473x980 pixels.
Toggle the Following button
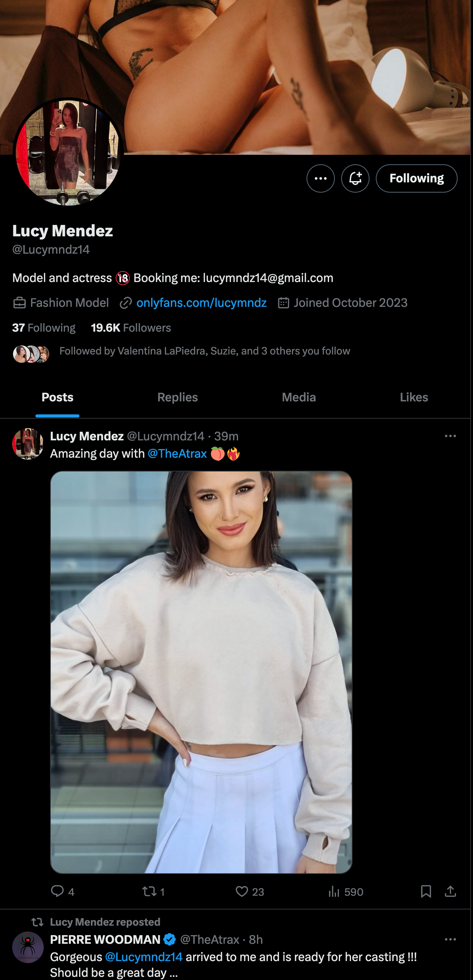[x=416, y=178]
